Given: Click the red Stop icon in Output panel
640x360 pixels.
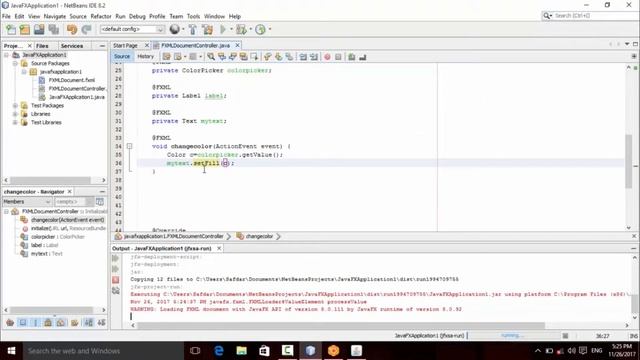Looking at the screenshot, I should (x=116, y=280).
